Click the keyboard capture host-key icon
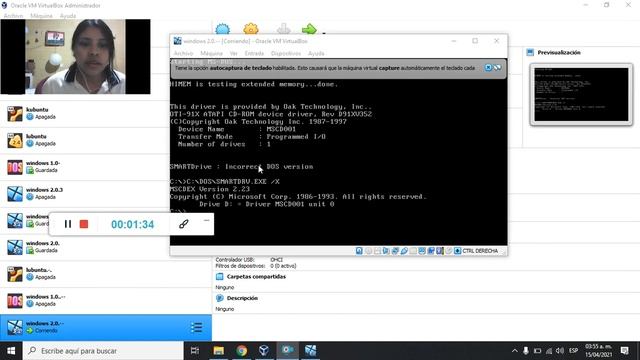Image resolution: width=640 pixels, height=360 pixels. point(458,251)
